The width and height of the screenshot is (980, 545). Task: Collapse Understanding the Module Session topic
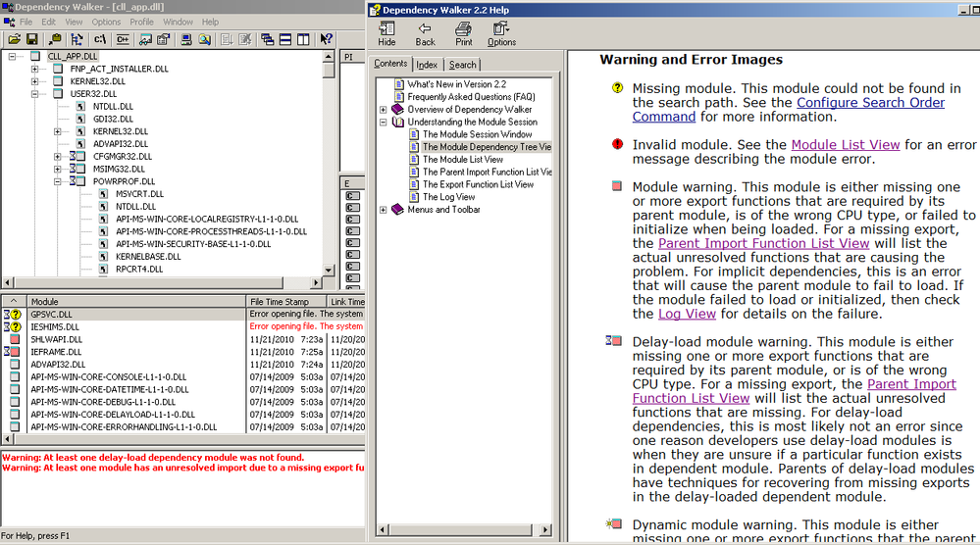[x=384, y=122]
